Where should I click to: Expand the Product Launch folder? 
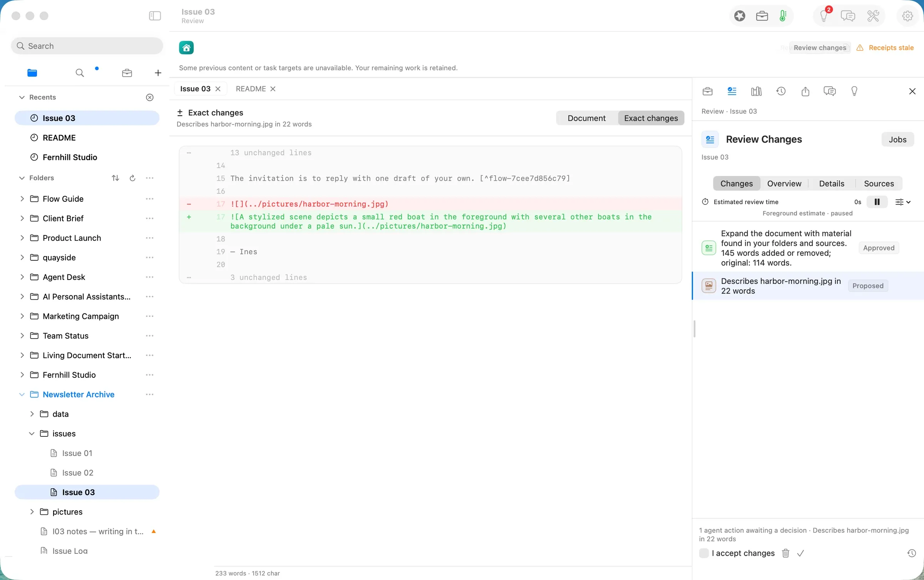(x=22, y=238)
